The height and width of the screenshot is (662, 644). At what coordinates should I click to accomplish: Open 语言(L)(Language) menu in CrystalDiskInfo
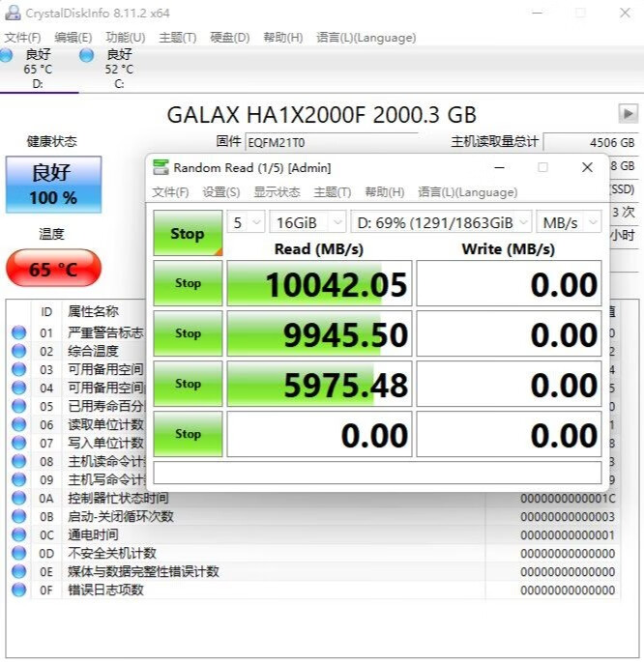coord(366,38)
